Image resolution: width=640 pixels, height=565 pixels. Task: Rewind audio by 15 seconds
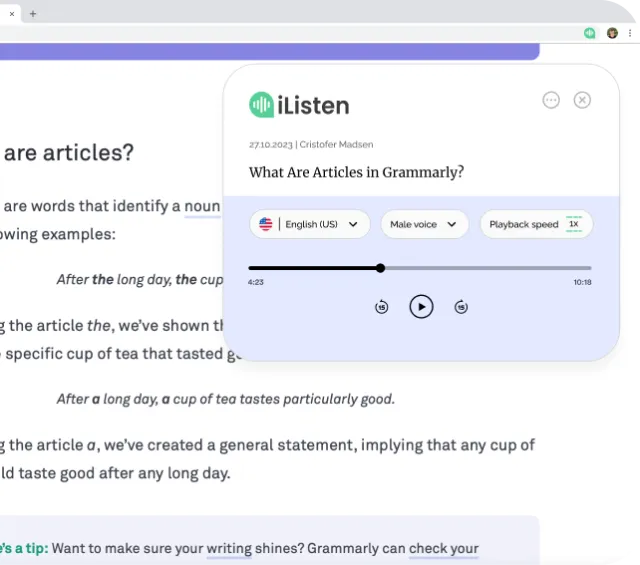click(x=381, y=307)
